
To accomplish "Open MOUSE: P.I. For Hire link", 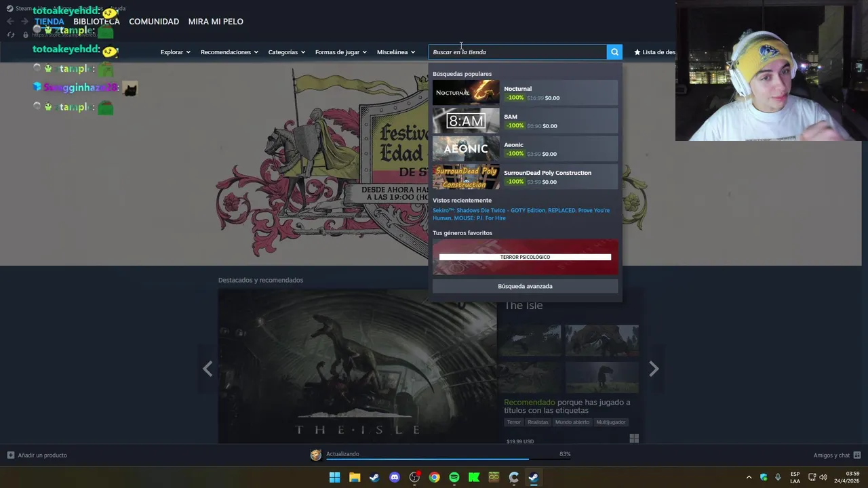I will point(479,218).
